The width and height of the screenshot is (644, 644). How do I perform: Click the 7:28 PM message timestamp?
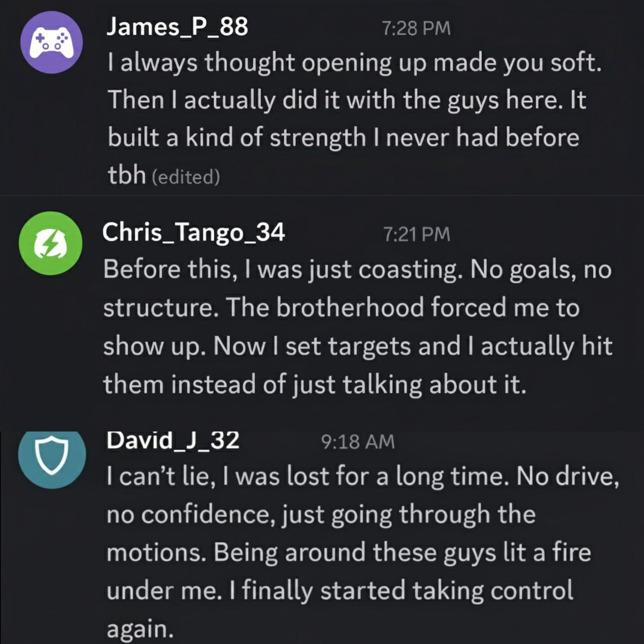point(416,29)
